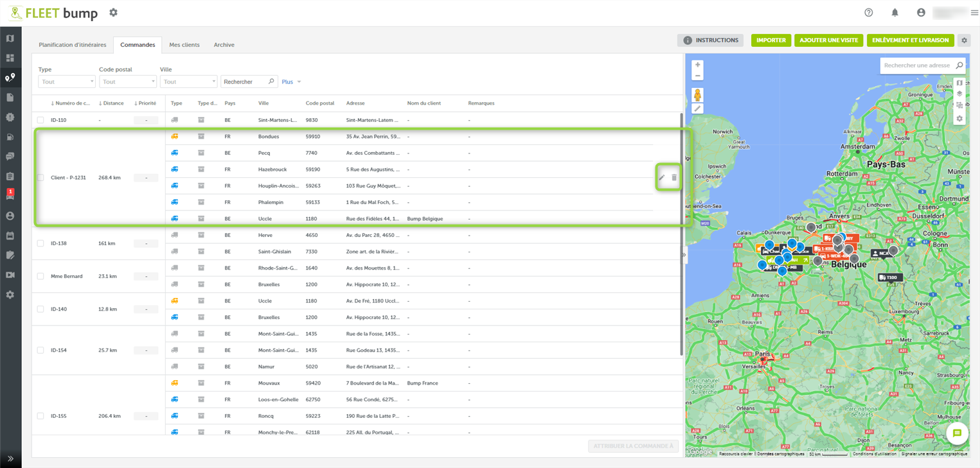This screenshot has height=468, width=980.
Task: Click the Importer button
Action: pos(771,40)
